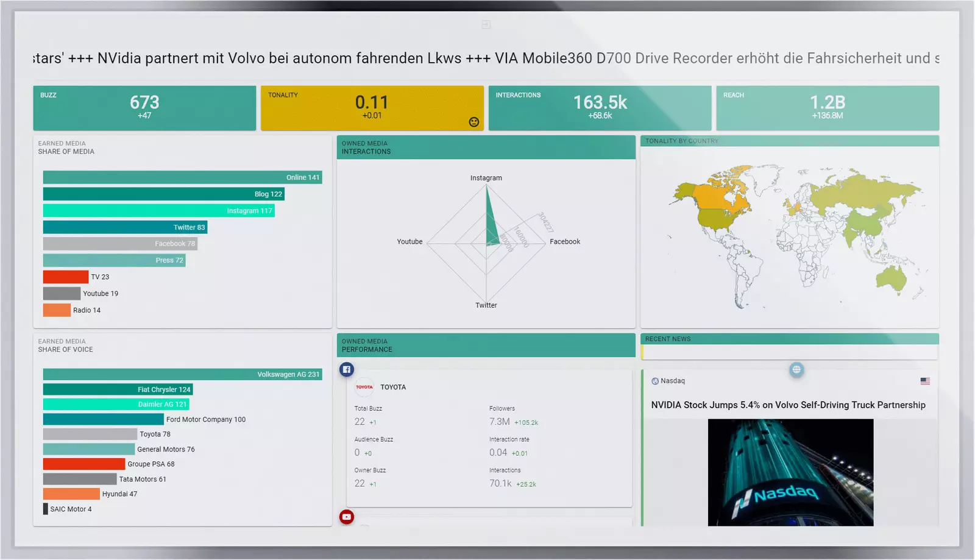
Task: Click the US flag icon in Nasdaq news
Action: tap(925, 381)
